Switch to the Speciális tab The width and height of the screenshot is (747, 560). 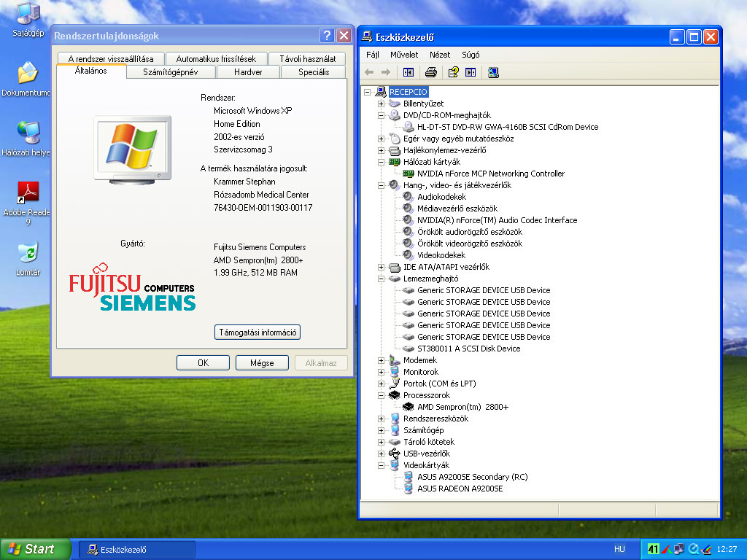coord(314,72)
